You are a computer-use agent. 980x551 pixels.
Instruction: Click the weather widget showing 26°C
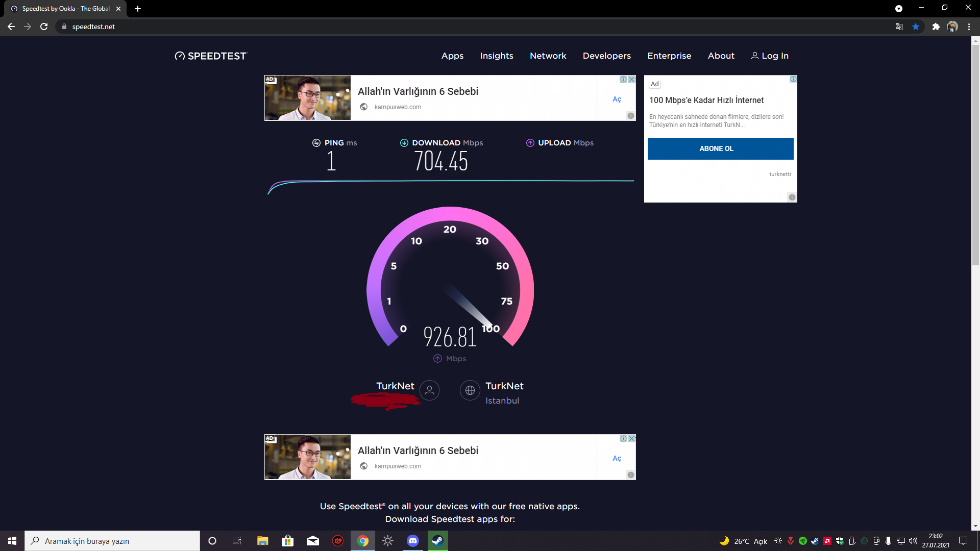tap(744, 541)
